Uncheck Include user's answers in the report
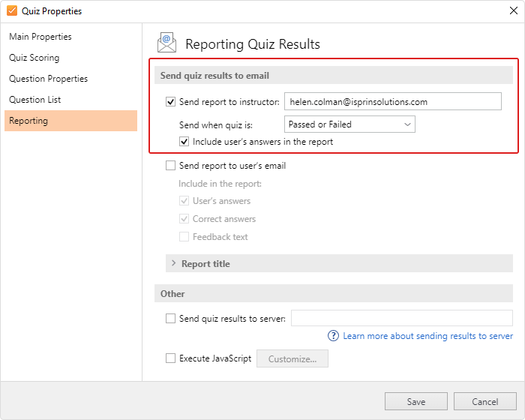Viewport: 525px width, 420px height. tap(184, 142)
